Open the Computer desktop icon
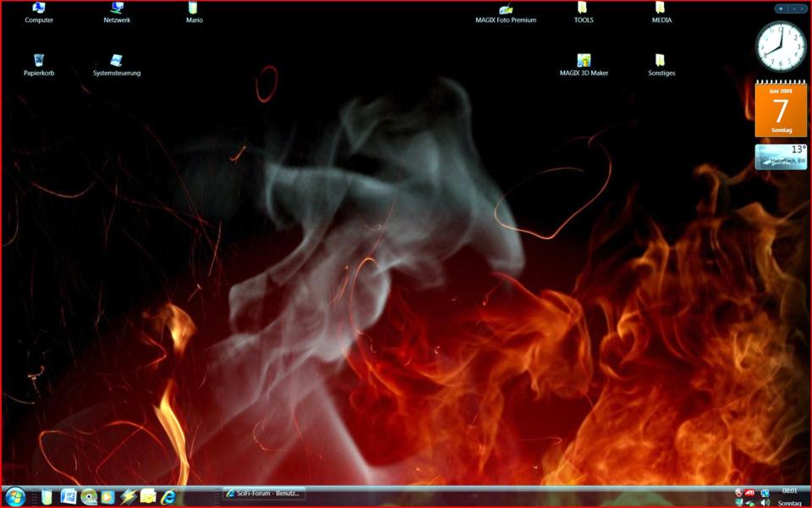The image size is (812, 508). pyautogui.click(x=39, y=10)
